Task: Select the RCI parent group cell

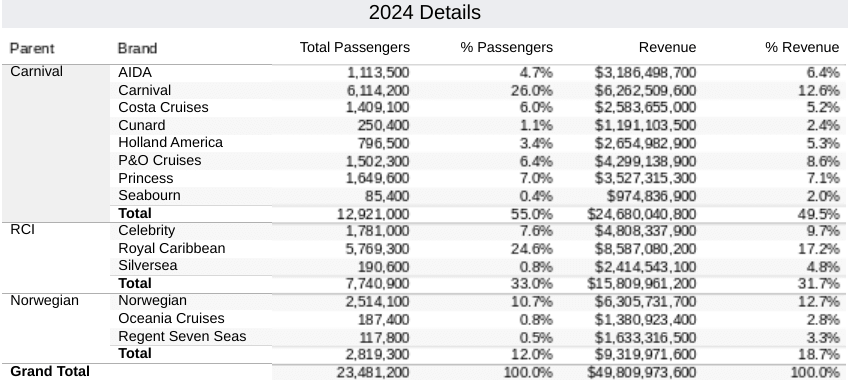Action: point(56,258)
